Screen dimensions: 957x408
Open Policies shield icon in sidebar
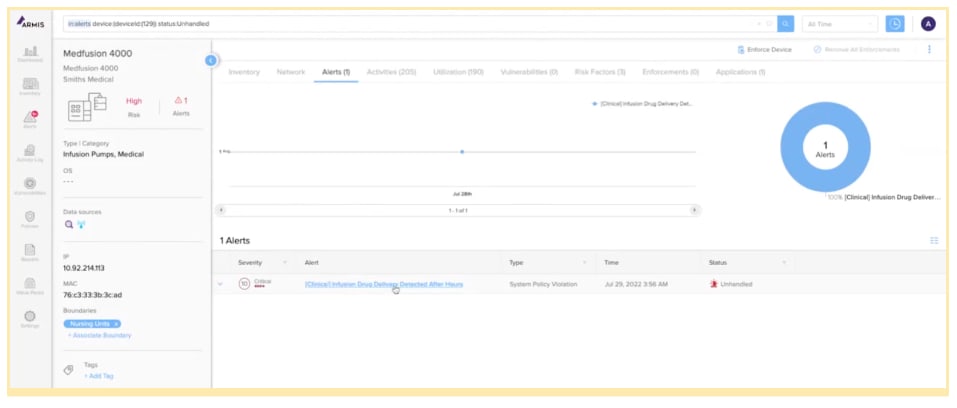click(30, 219)
